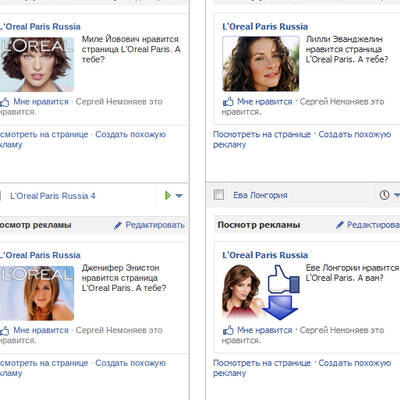Screen dimensions: 400x400
Task: Open the dropdown arrow next to the clock icon
Action: (x=397, y=195)
